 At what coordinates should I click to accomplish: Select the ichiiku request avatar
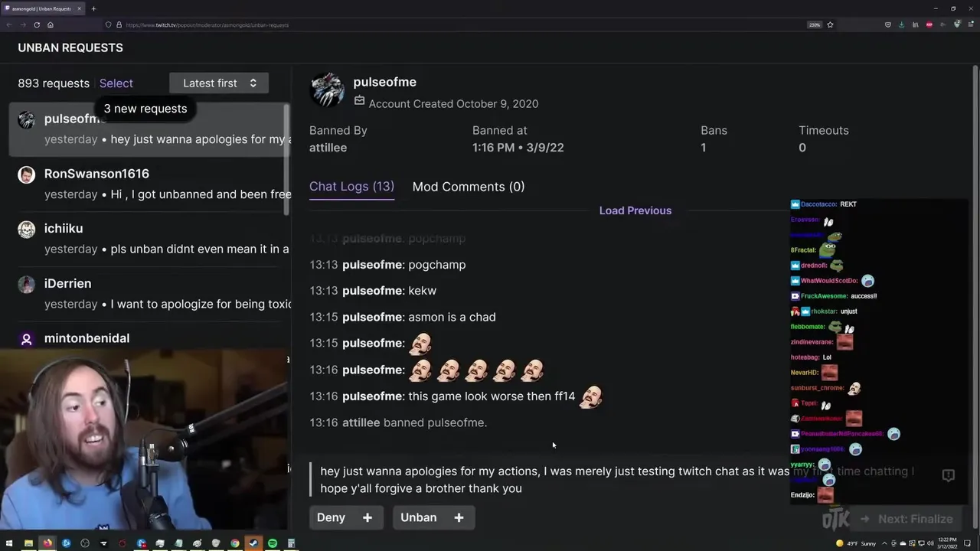pos(27,230)
